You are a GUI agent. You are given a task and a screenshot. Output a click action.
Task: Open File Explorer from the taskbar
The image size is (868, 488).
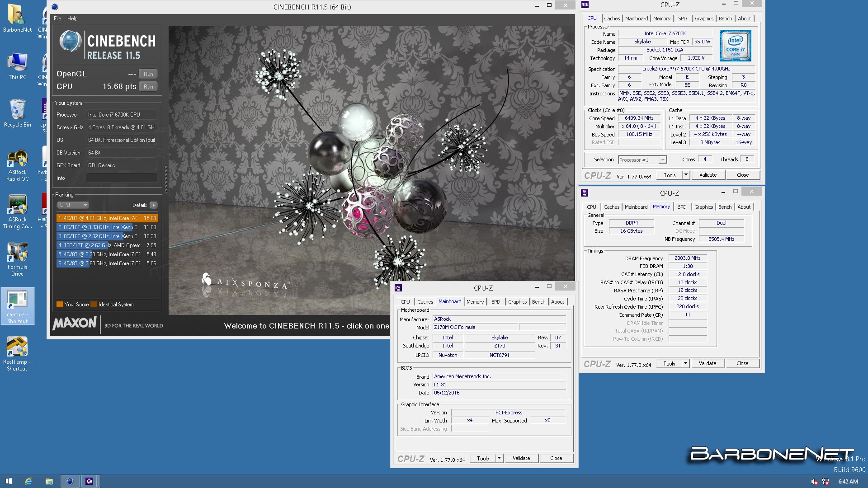pos(49,481)
